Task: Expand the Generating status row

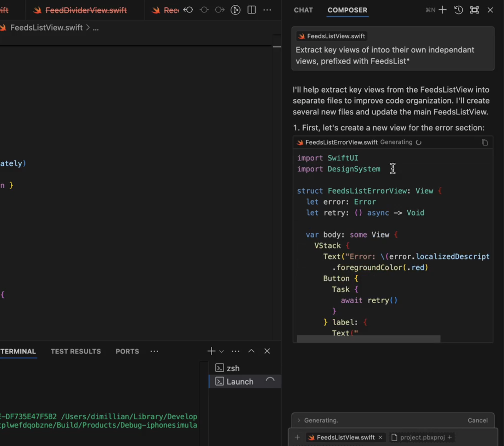Action: click(x=298, y=420)
